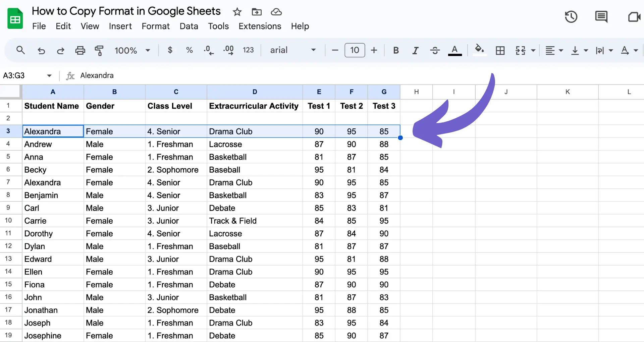Open the fill color paint bucket
This screenshot has height=342, width=644.
479,50
